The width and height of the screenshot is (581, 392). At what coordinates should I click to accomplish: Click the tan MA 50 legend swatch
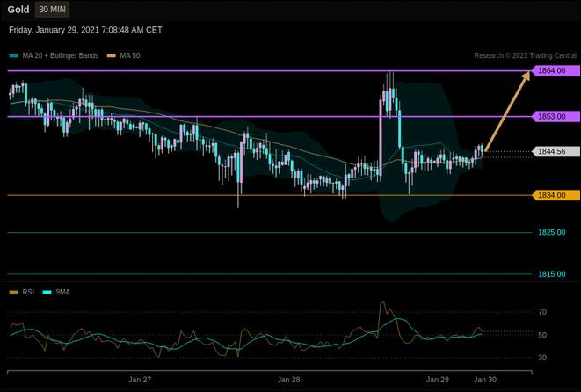click(x=111, y=56)
